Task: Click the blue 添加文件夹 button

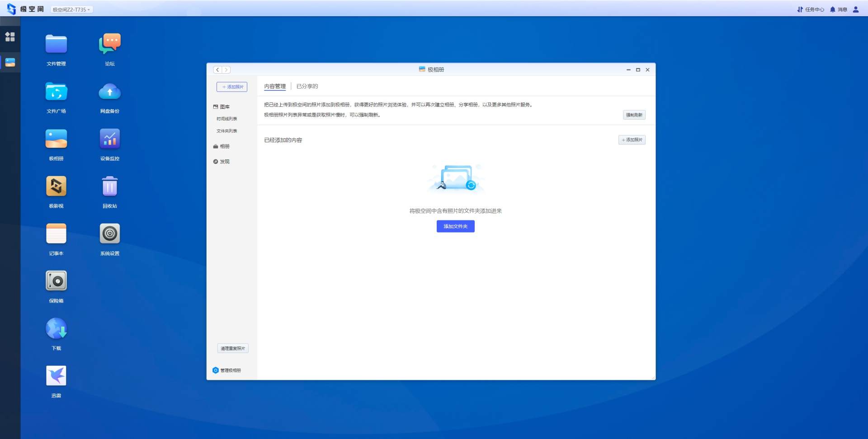Action: (x=455, y=226)
